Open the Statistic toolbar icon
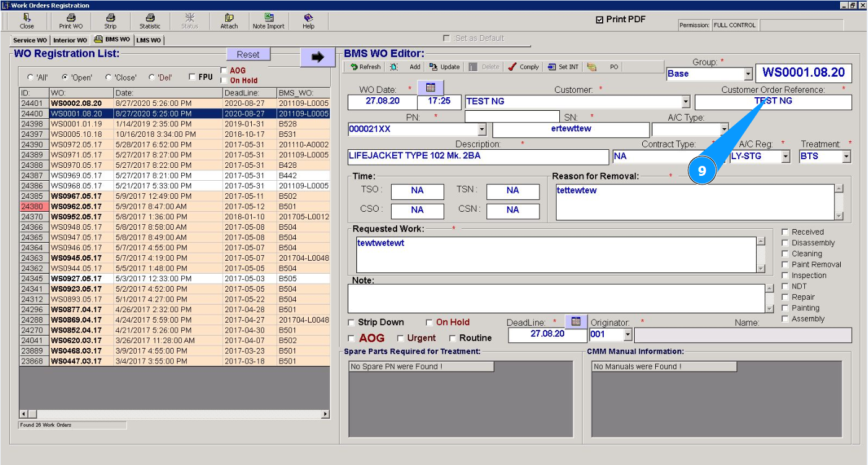This screenshot has width=868, height=465. [x=150, y=21]
